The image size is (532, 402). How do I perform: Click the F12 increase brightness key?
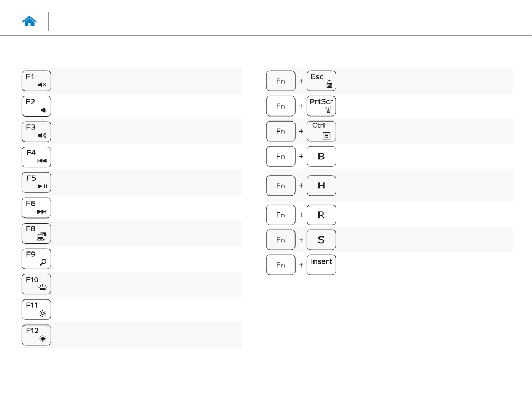click(36, 335)
